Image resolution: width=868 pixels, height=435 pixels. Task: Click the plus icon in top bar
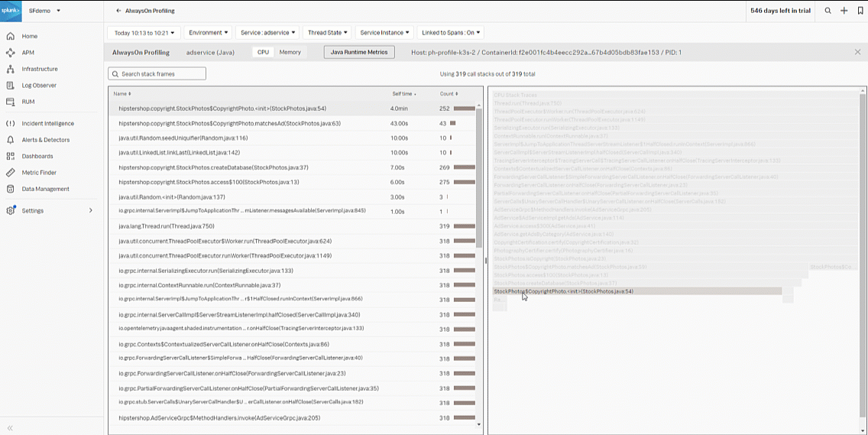tap(844, 11)
